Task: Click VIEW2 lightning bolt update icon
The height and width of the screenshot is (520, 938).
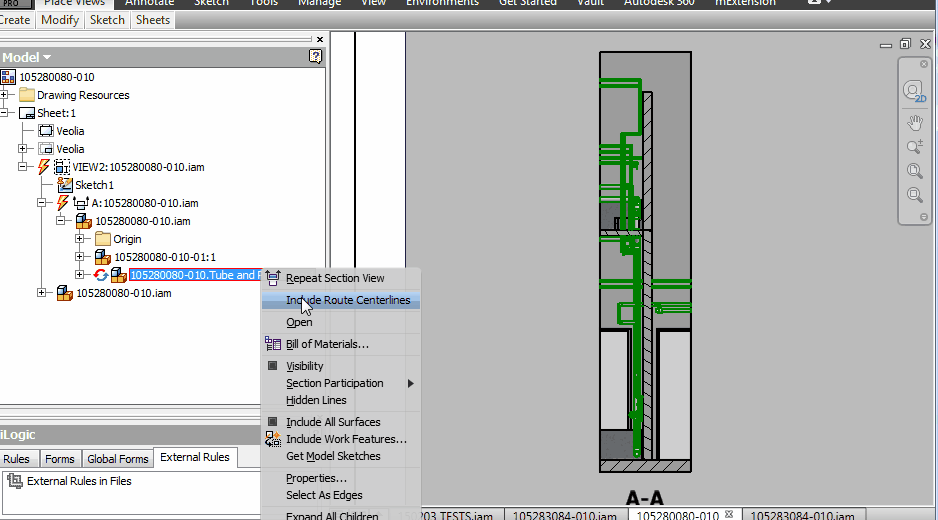Action: 44,166
